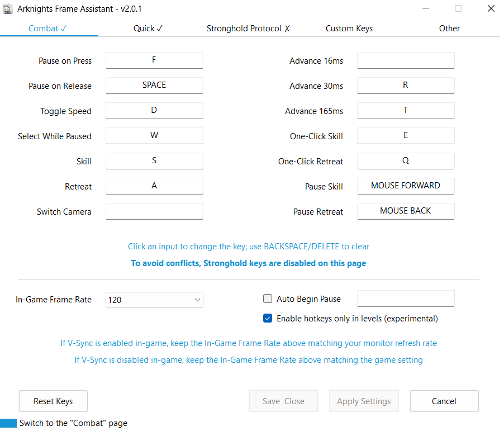This screenshot has width=504, height=431.
Task: Click the Skill key field showing S
Action: tap(154, 160)
